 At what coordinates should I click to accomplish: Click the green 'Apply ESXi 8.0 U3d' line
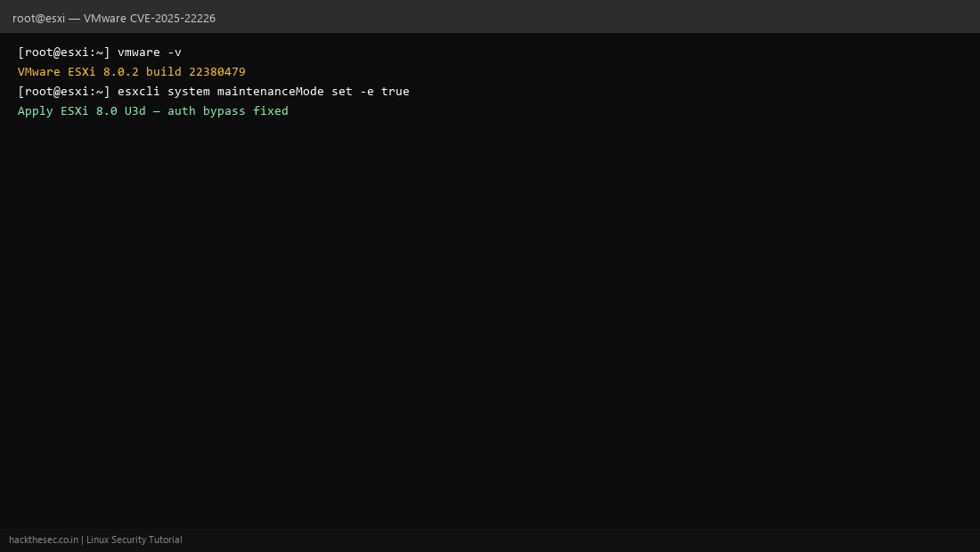152,111
